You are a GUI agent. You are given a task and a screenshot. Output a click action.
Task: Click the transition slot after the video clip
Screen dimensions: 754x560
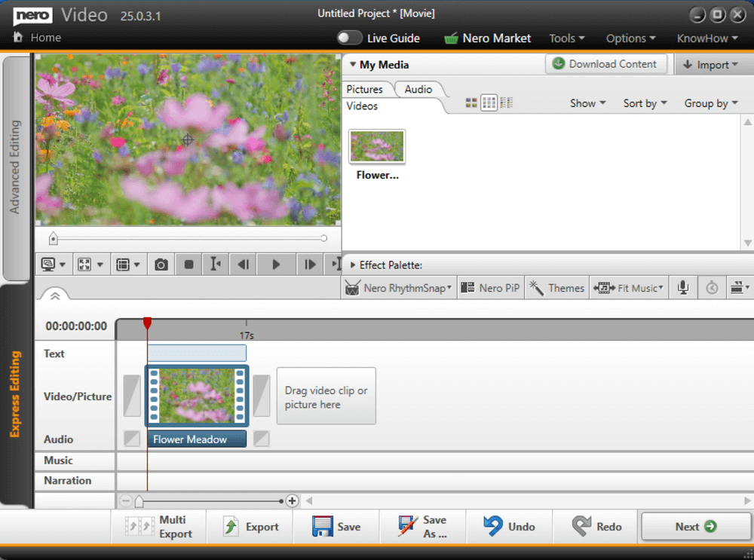click(261, 396)
